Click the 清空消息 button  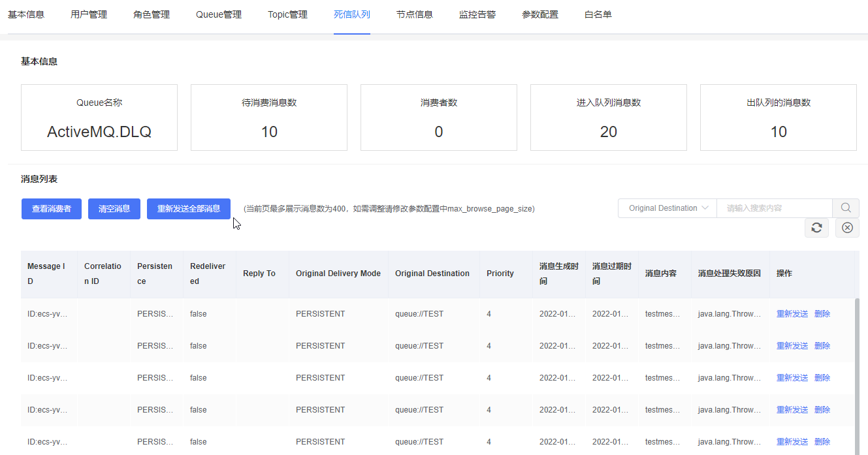[x=114, y=209]
